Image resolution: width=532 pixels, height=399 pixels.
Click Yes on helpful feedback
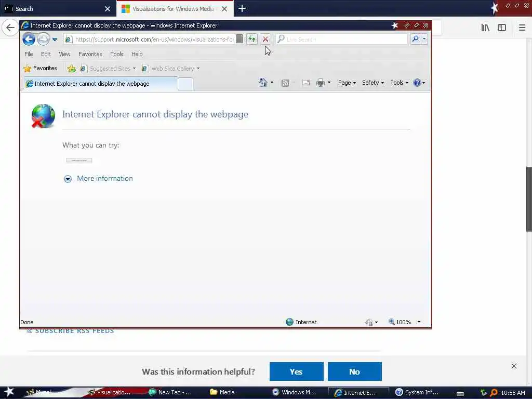[296, 371]
